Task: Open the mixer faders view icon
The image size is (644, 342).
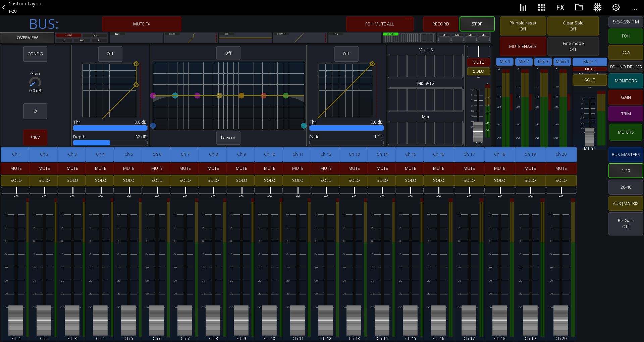Action: pos(523,7)
